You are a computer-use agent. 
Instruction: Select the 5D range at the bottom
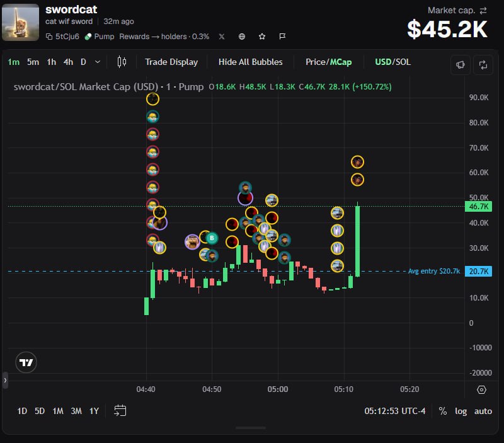[40, 411]
